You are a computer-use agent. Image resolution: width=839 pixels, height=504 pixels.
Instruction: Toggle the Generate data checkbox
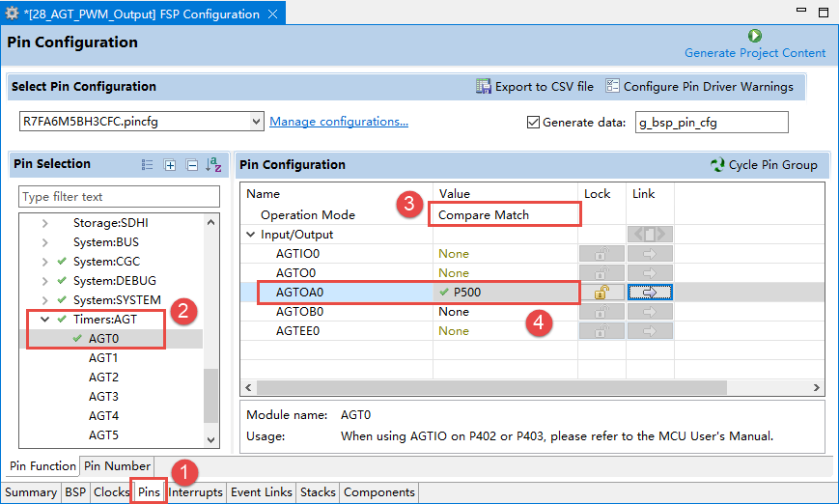click(533, 122)
